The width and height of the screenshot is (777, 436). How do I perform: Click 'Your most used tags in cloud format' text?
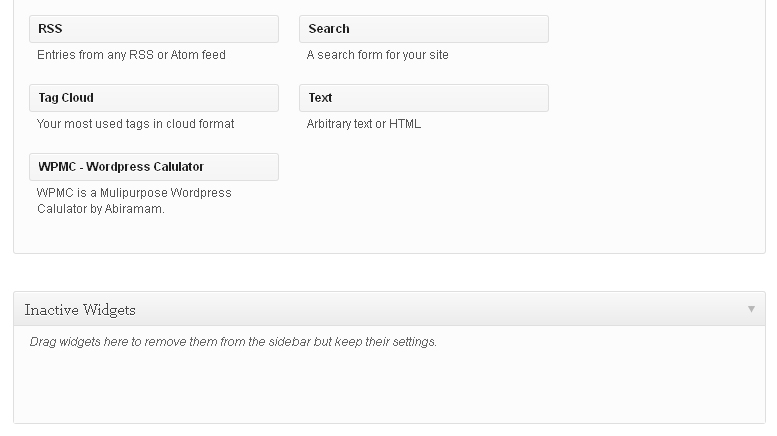click(135, 123)
